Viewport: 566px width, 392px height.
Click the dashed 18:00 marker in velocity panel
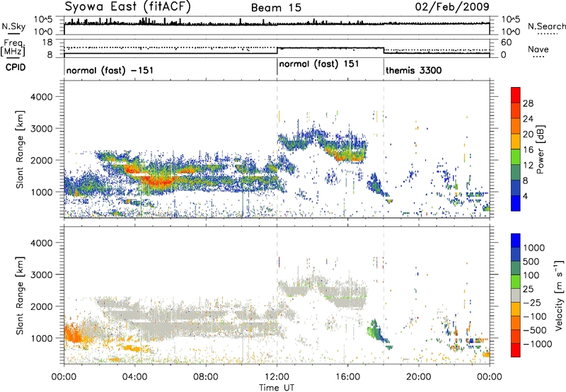pyautogui.click(x=383, y=295)
